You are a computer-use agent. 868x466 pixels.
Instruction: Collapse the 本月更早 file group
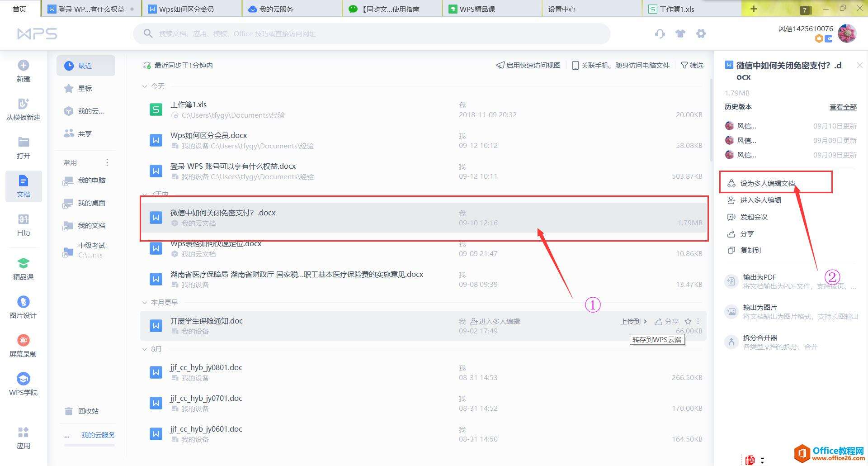click(145, 302)
